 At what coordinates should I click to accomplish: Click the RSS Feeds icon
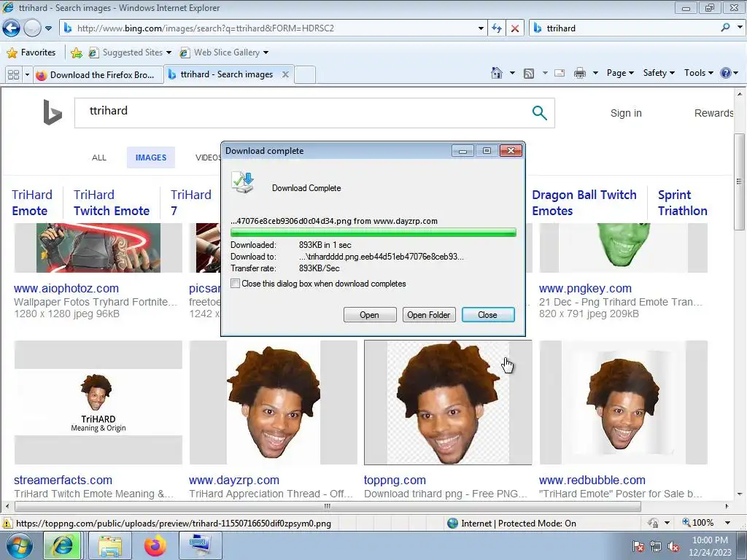tap(529, 73)
